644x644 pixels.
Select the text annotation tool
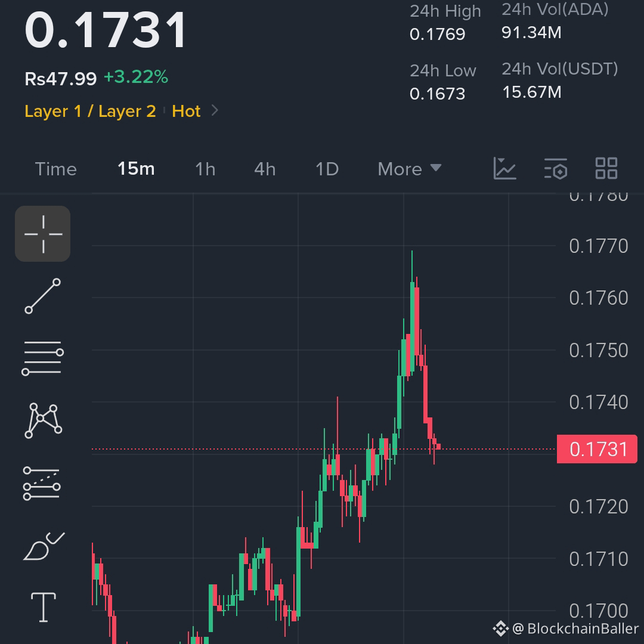click(x=44, y=608)
